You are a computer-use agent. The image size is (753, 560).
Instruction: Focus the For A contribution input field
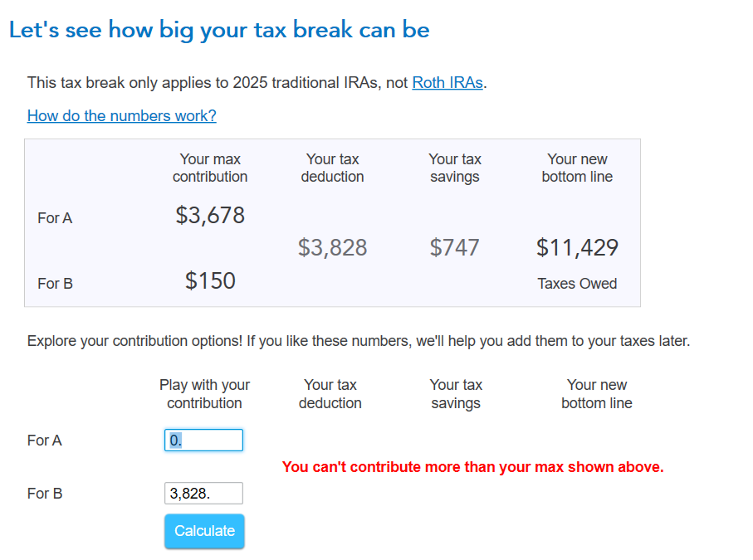[203, 441]
